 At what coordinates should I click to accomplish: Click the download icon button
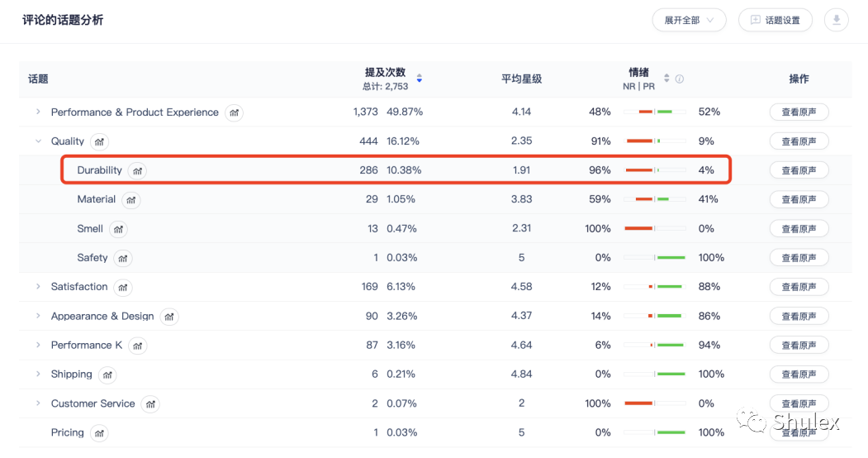[836, 20]
